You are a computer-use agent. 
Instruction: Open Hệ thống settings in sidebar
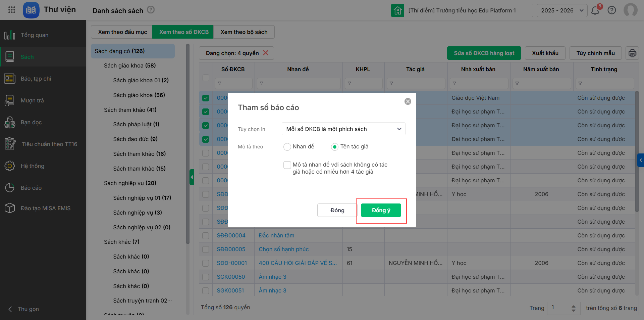[32, 166]
